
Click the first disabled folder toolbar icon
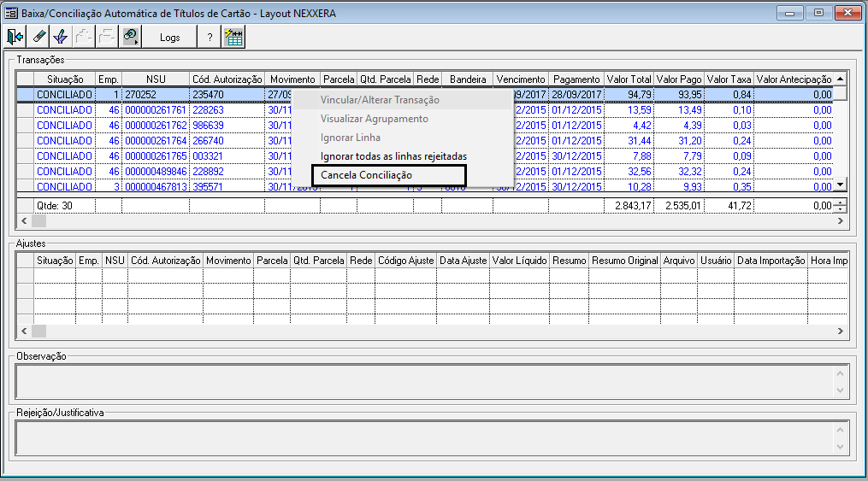click(x=83, y=37)
